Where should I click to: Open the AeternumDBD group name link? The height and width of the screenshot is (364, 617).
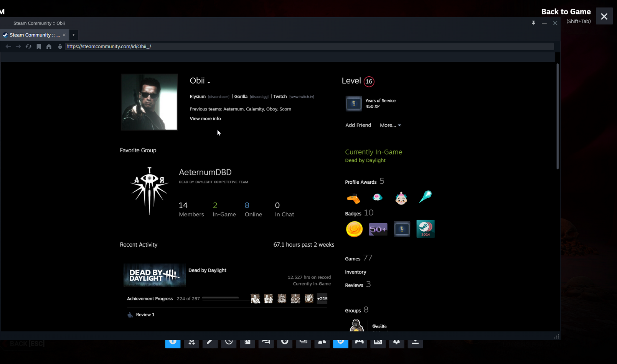[205, 172]
